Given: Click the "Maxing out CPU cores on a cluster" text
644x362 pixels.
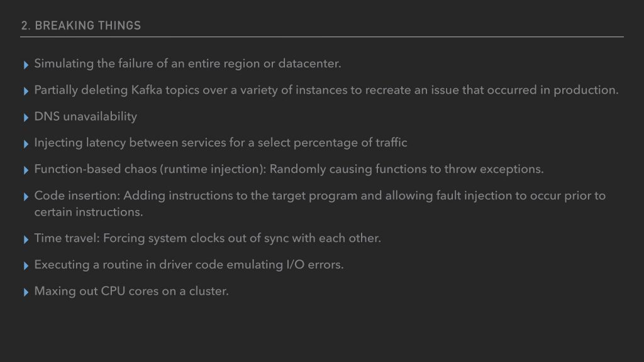Looking at the screenshot, I should (131, 291).
